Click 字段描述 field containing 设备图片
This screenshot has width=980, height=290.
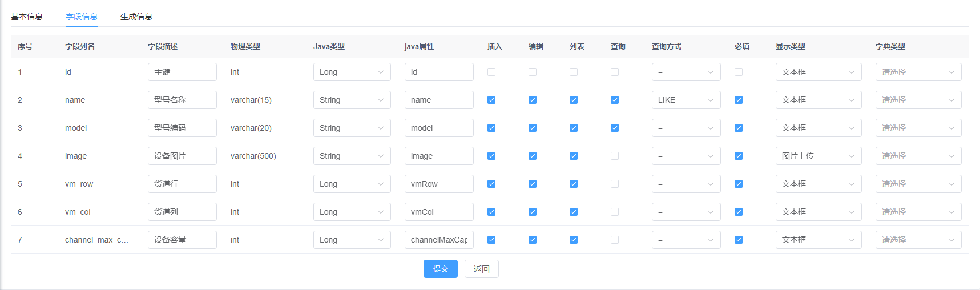pos(182,156)
